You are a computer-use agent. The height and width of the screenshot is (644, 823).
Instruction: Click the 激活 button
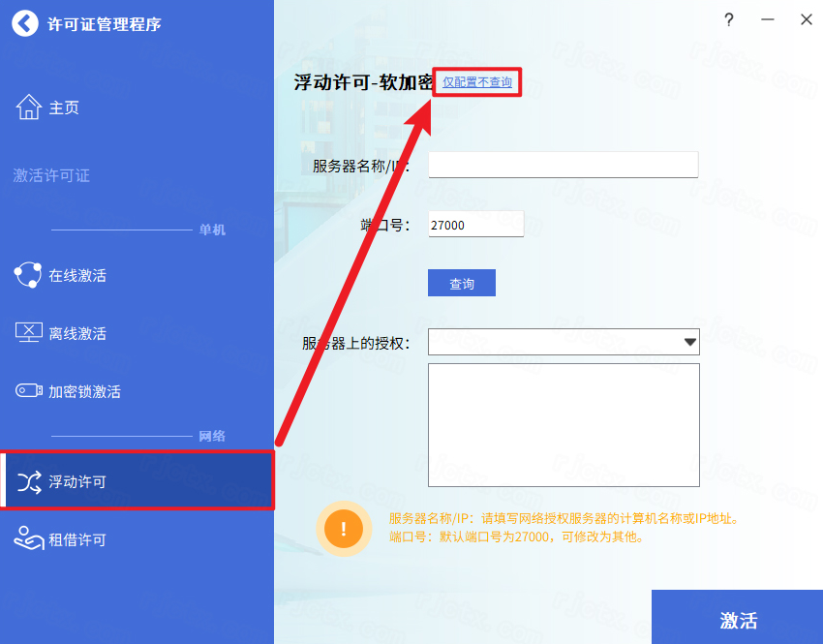(737, 617)
